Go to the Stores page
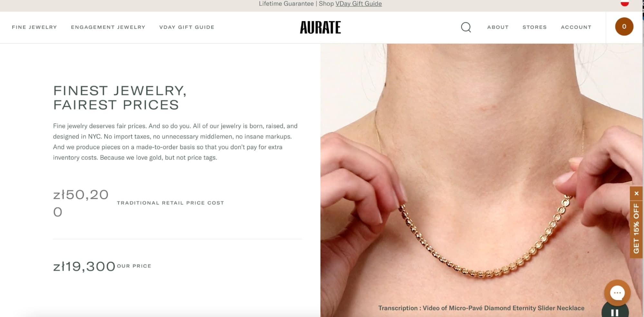This screenshot has width=644, height=317. coord(534,27)
